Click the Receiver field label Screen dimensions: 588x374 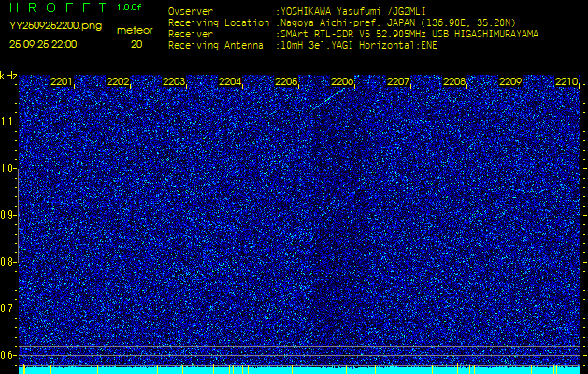click(191, 35)
